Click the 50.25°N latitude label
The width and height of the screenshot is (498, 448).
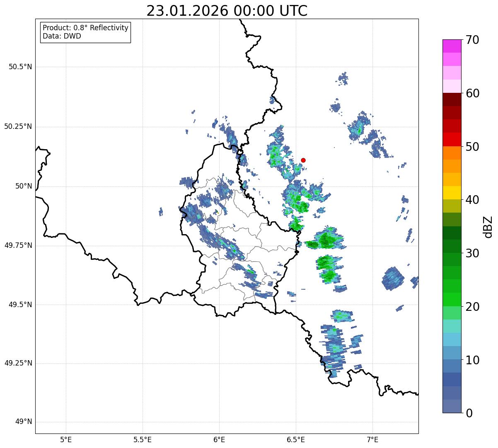tap(18, 126)
